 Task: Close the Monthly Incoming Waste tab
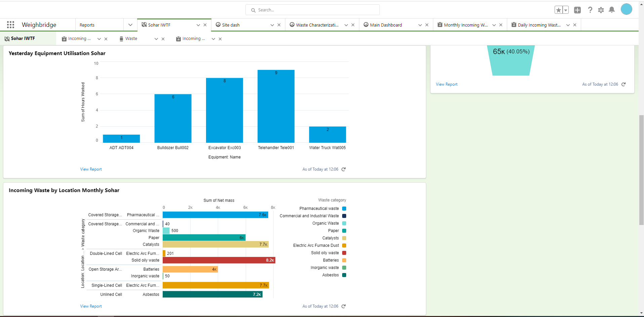pyautogui.click(x=501, y=25)
